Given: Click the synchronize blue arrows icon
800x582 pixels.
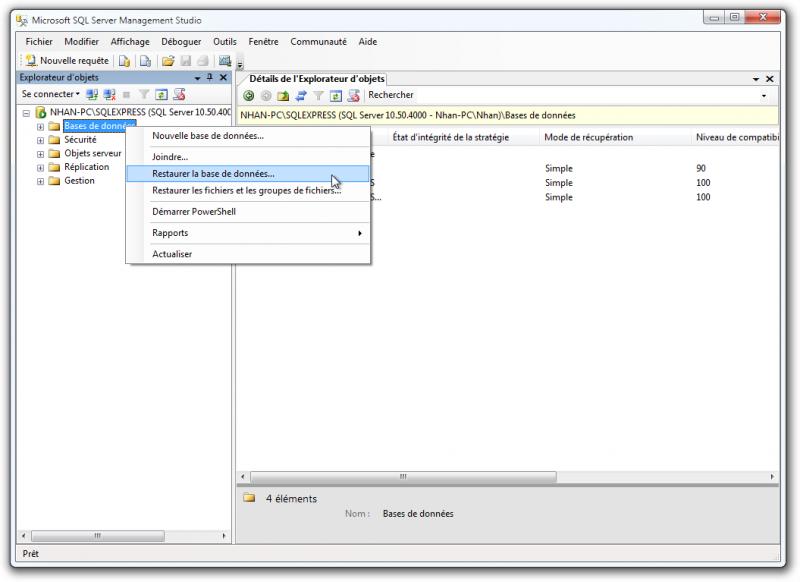Looking at the screenshot, I should [x=301, y=95].
